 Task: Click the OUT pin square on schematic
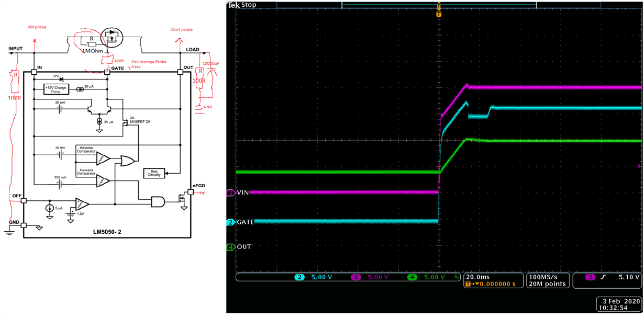179,72
